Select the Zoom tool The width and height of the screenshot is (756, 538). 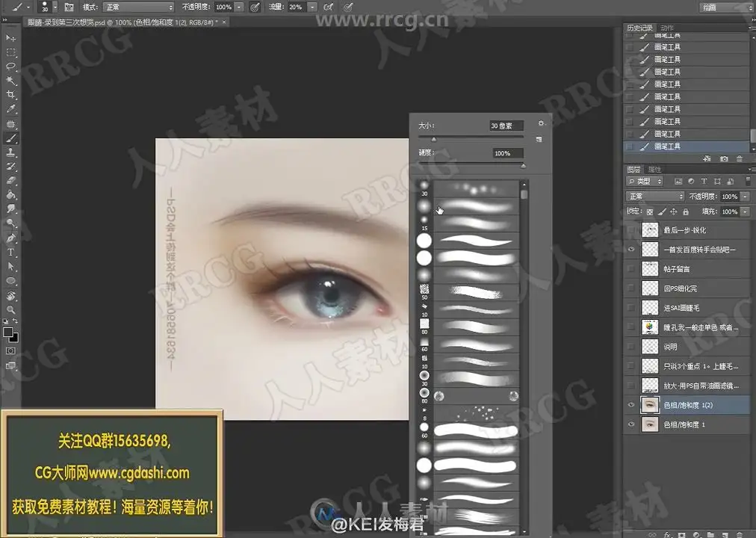tap(10, 310)
